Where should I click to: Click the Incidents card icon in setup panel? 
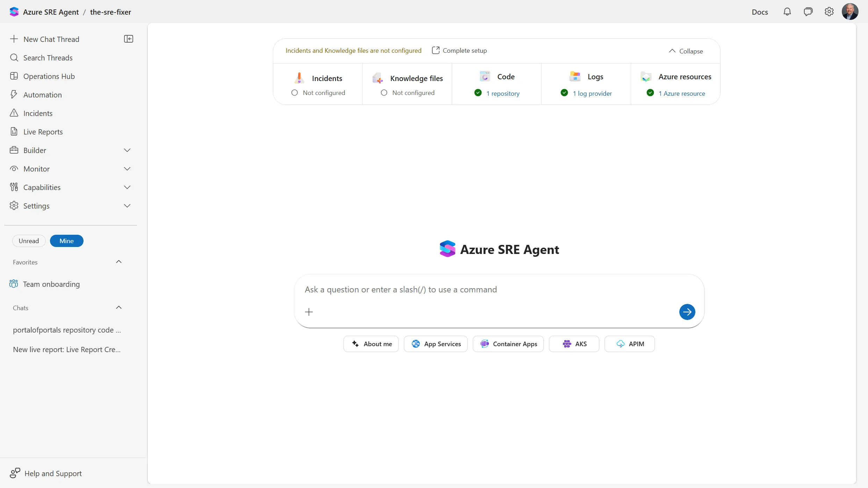(299, 78)
